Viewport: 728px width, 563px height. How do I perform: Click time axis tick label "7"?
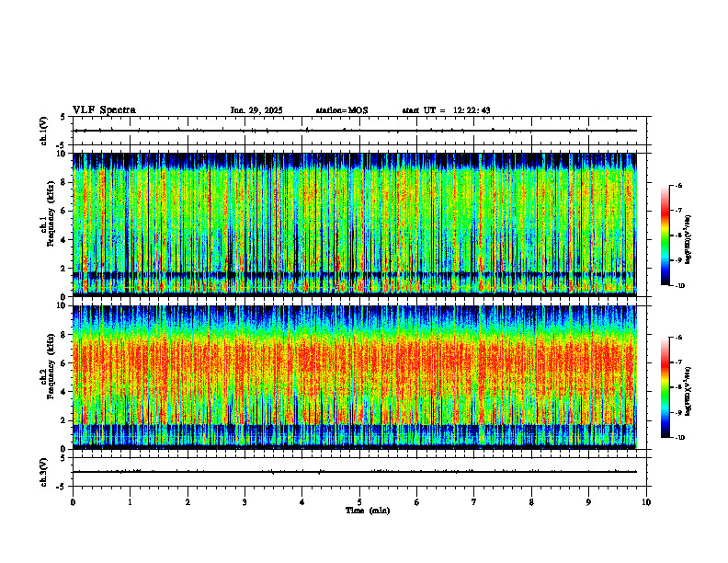[474, 502]
